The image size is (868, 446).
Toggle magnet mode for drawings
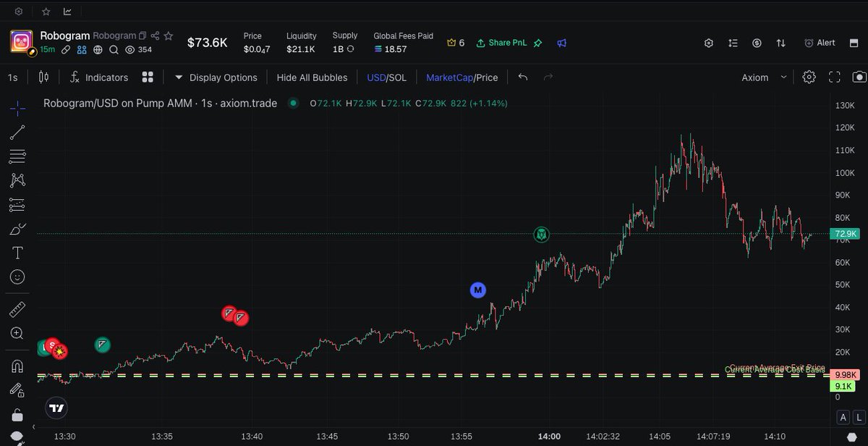coord(18,366)
